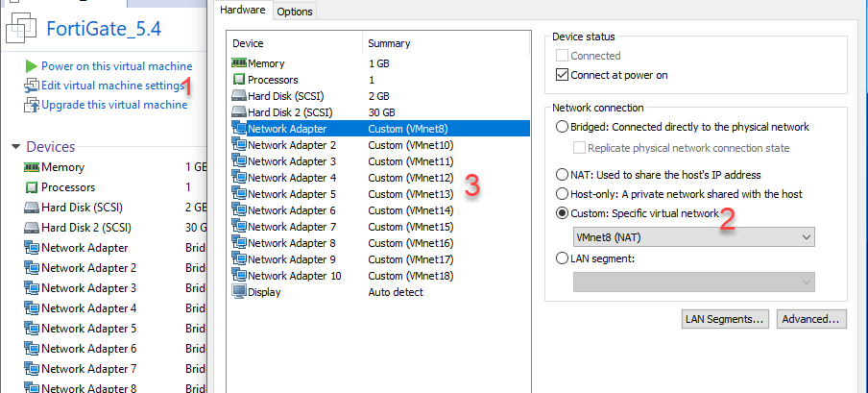Click Network Adapter 2 icon in left panel
This screenshot has width=868, height=393.
coord(31,268)
